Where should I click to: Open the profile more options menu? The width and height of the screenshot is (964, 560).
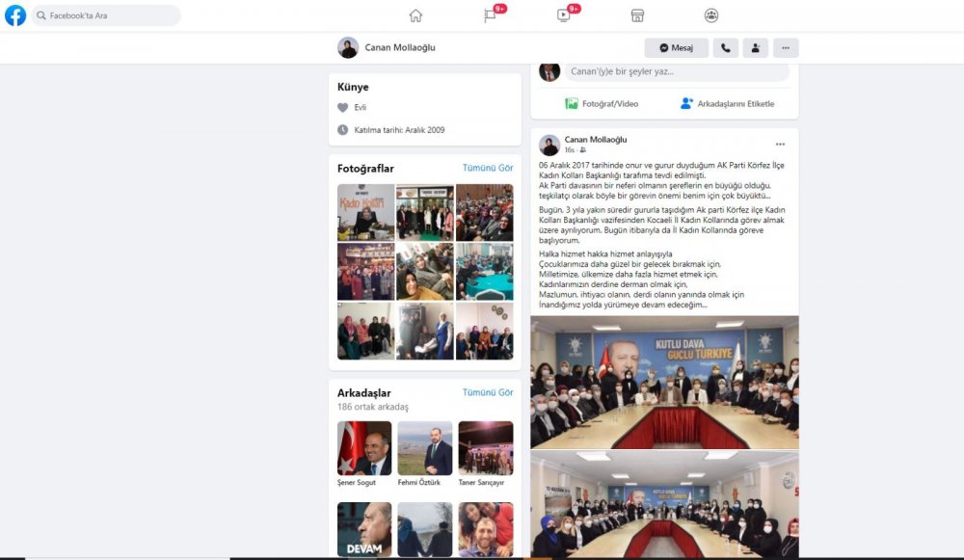[x=786, y=48]
